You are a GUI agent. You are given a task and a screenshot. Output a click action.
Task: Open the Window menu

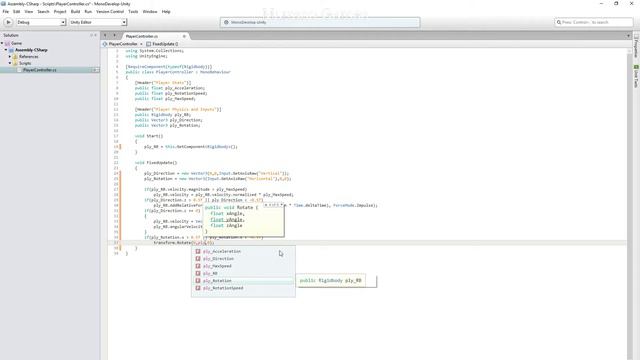[x=150, y=11]
